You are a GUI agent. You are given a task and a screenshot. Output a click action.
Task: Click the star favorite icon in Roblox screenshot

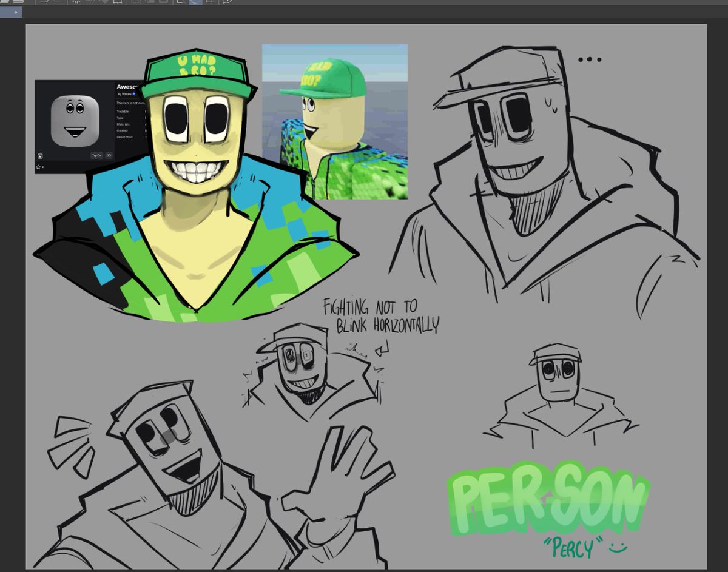pyautogui.click(x=38, y=167)
